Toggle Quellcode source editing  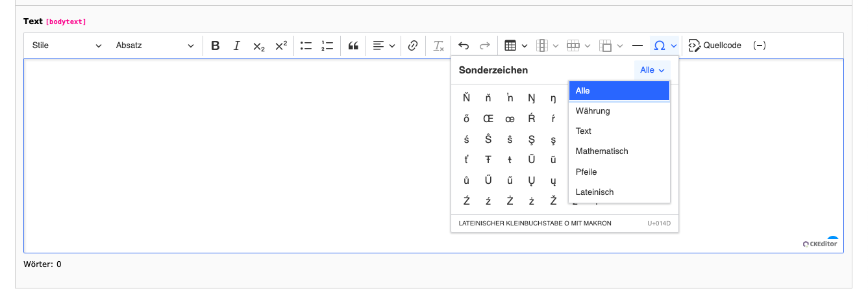[x=715, y=45]
